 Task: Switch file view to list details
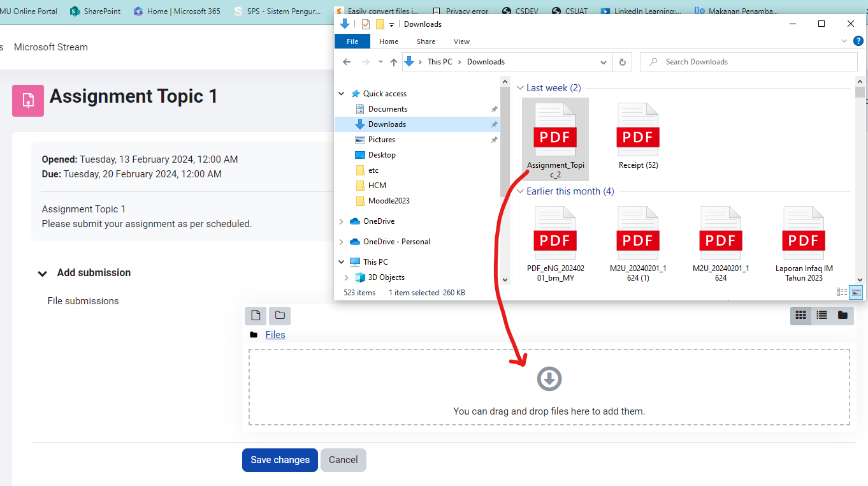pyautogui.click(x=822, y=315)
